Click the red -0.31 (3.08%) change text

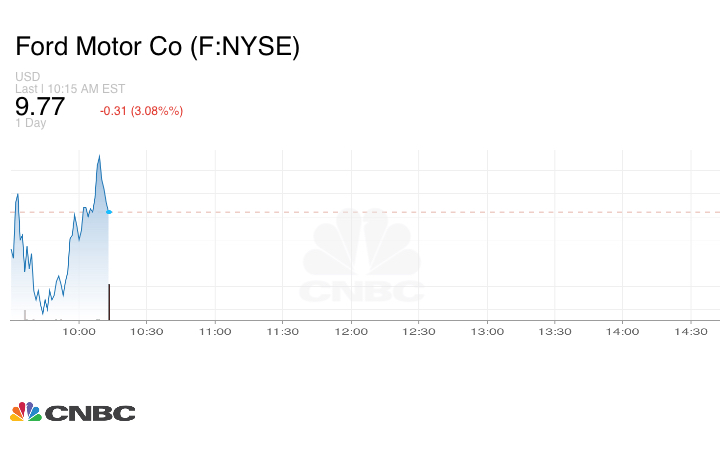click(141, 111)
